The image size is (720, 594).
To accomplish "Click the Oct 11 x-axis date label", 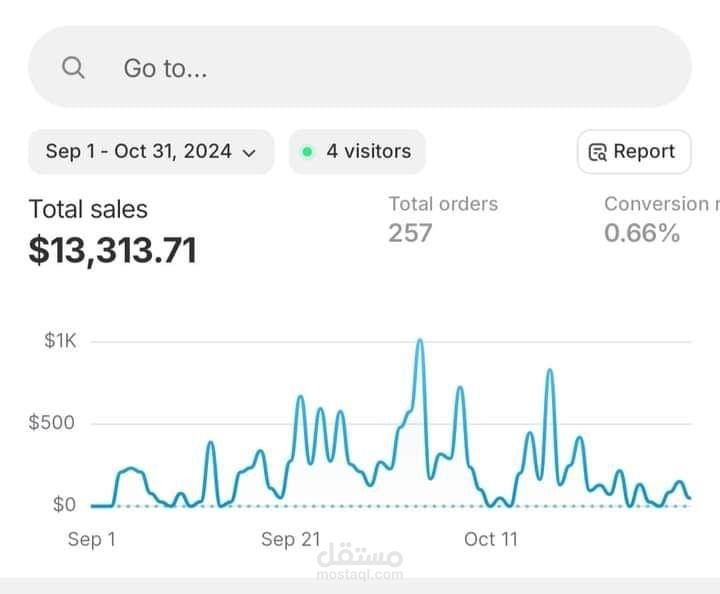I will [491, 540].
